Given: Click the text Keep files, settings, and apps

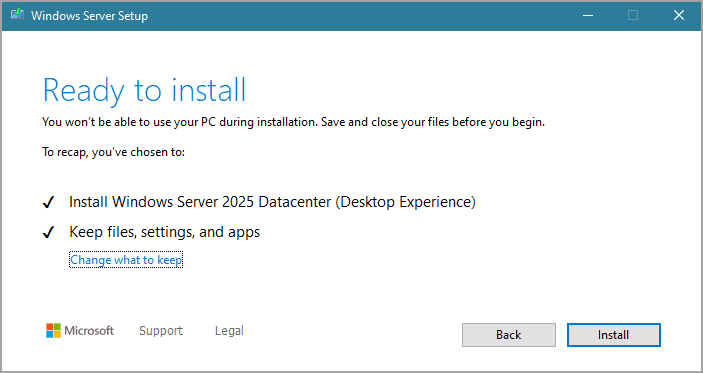Looking at the screenshot, I should [x=165, y=232].
